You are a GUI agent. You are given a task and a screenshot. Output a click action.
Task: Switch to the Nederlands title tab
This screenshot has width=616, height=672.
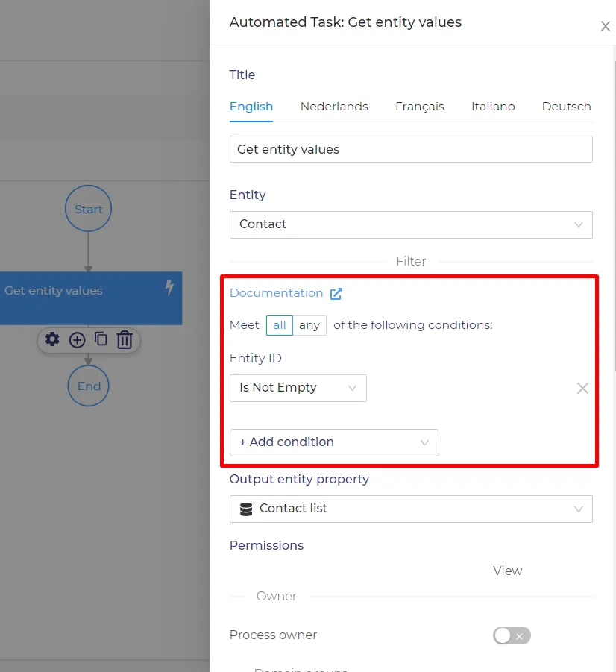pyautogui.click(x=334, y=107)
